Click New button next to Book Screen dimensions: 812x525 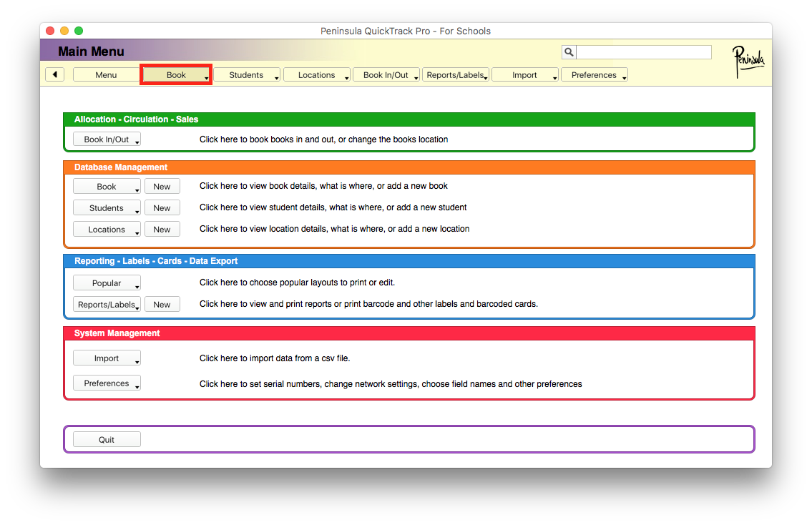(x=162, y=187)
